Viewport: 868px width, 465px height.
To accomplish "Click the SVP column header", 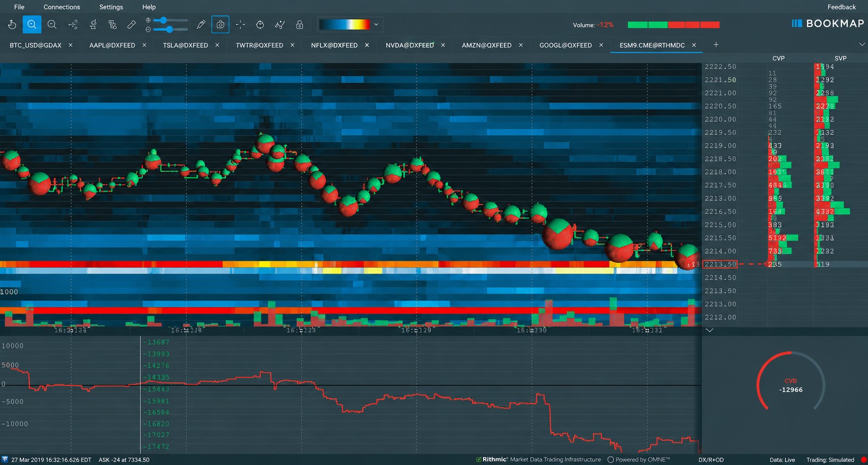I will (841, 58).
